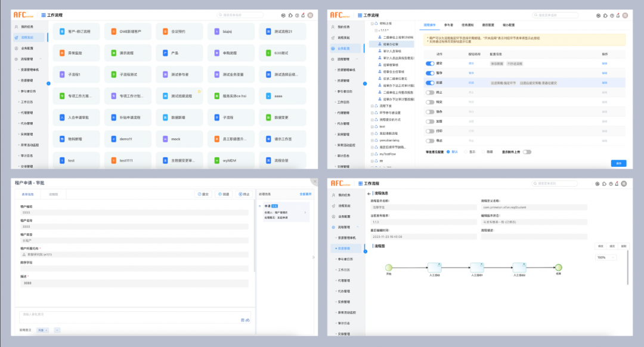Toggle the 显示附件上传 switch

click(527, 152)
